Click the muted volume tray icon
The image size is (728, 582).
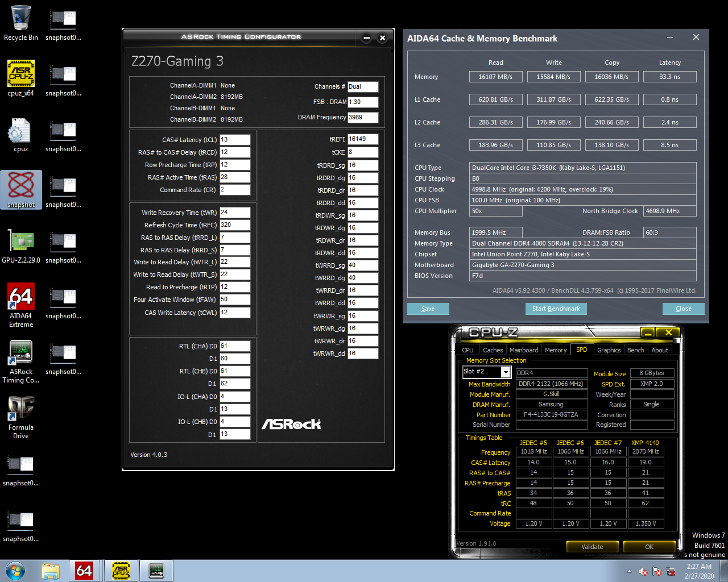point(643,571)
